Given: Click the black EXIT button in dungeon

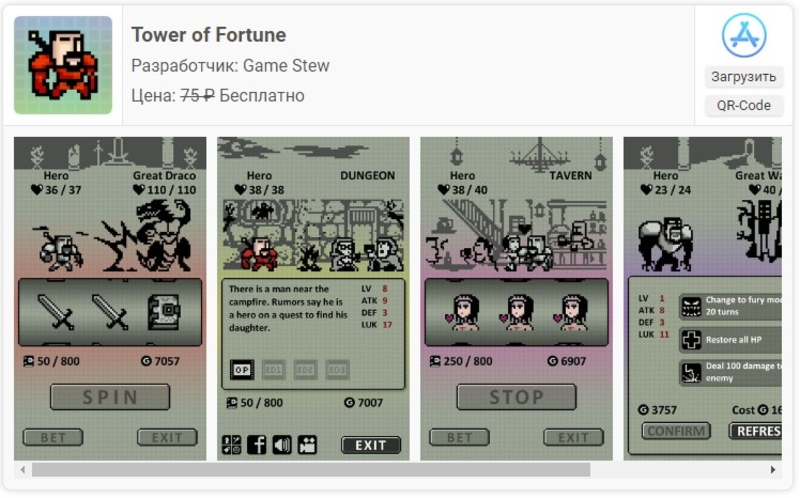Looking at the screenshot, I should (371, 445).
